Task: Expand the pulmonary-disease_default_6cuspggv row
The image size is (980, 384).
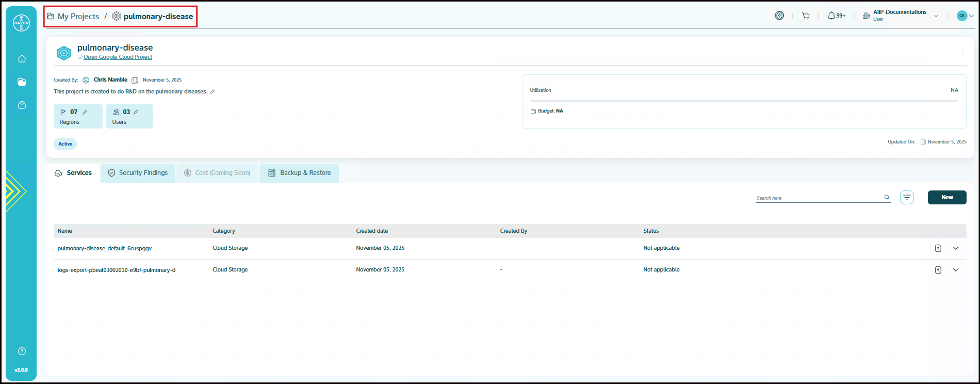Action: pos(956,248)
